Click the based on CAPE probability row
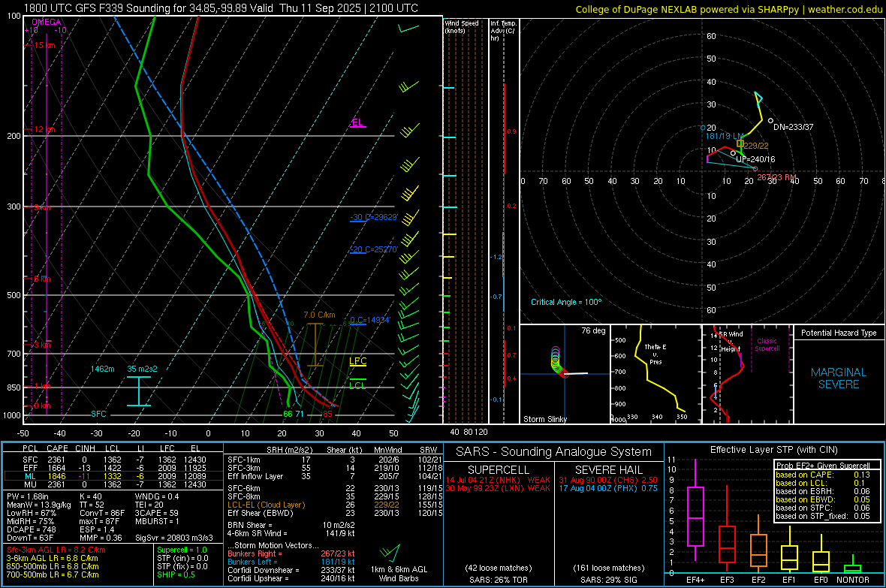The width and height of the screenshot is (886, 588). click(823, 475)
